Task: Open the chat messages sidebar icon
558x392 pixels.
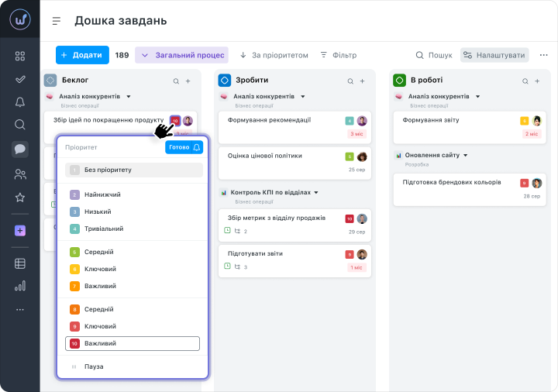Action: click(20, 150)
